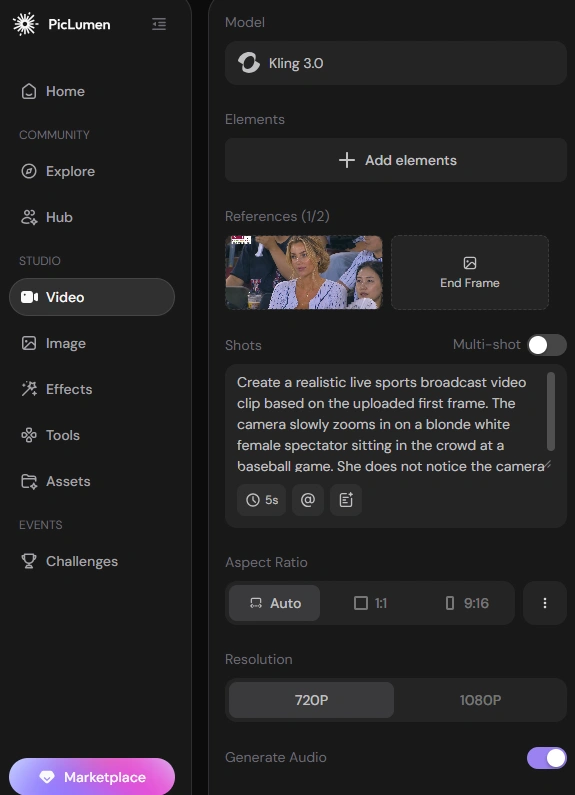Switch to Image studio

(92, 343)
